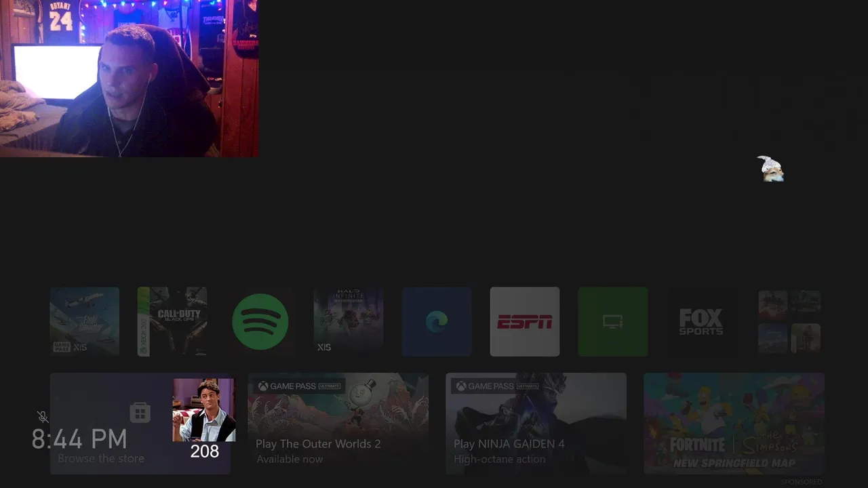Select the green TV monitor tile
The height and width of the screenshot is (488, 868).
coord(613,321)
